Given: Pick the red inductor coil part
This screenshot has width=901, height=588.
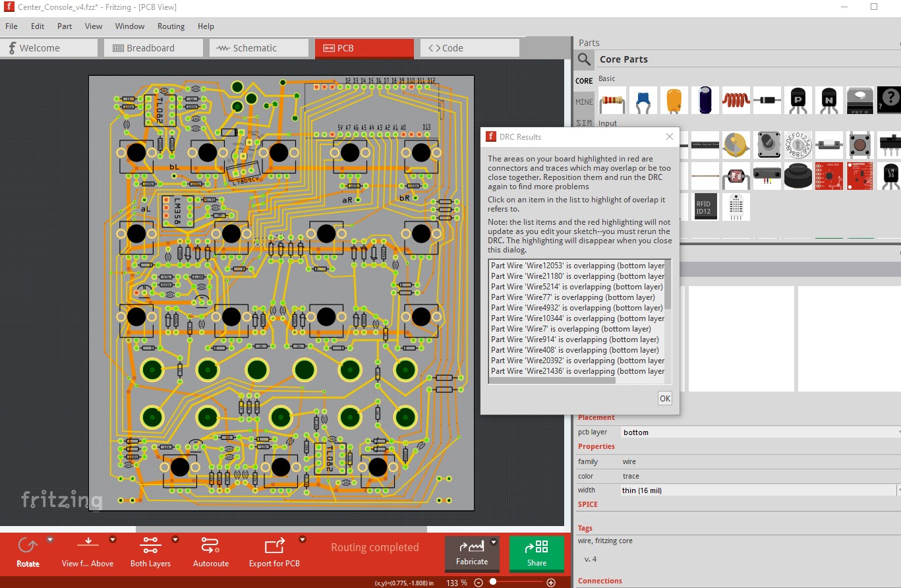Looking at the screenshot, I should [x=736, y=100].
